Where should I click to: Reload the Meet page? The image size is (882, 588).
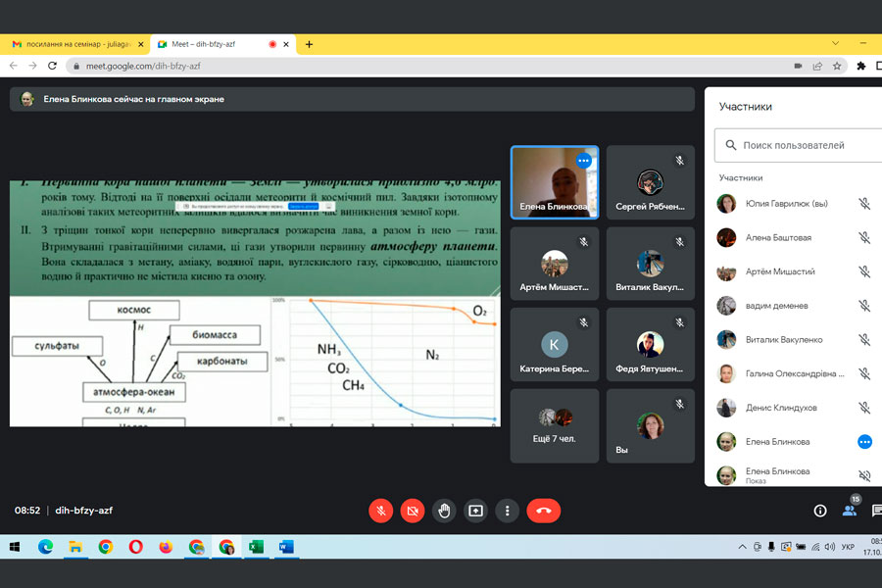click(52, 66)
